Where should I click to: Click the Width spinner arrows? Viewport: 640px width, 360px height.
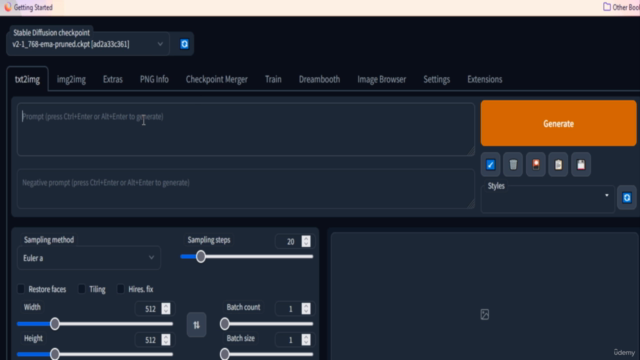[x=166, y=309]
